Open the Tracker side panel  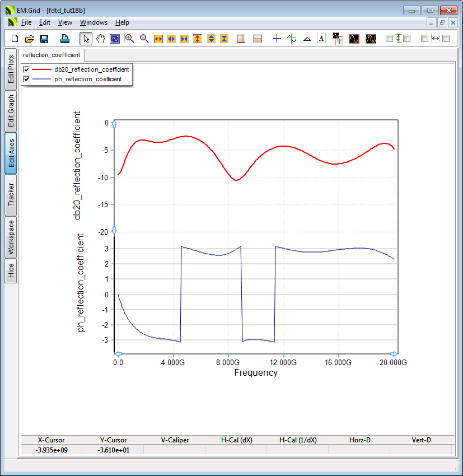tap(11, 194)
